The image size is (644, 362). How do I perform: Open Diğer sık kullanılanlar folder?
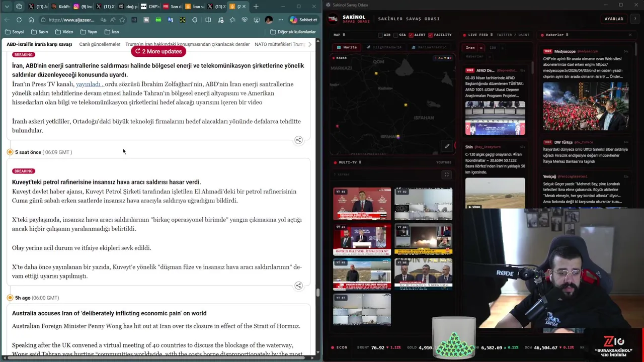[293, 32]
